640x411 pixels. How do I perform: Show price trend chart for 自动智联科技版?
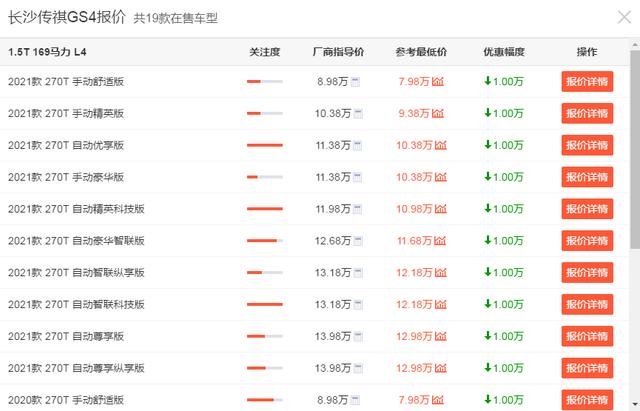point(441,304)
